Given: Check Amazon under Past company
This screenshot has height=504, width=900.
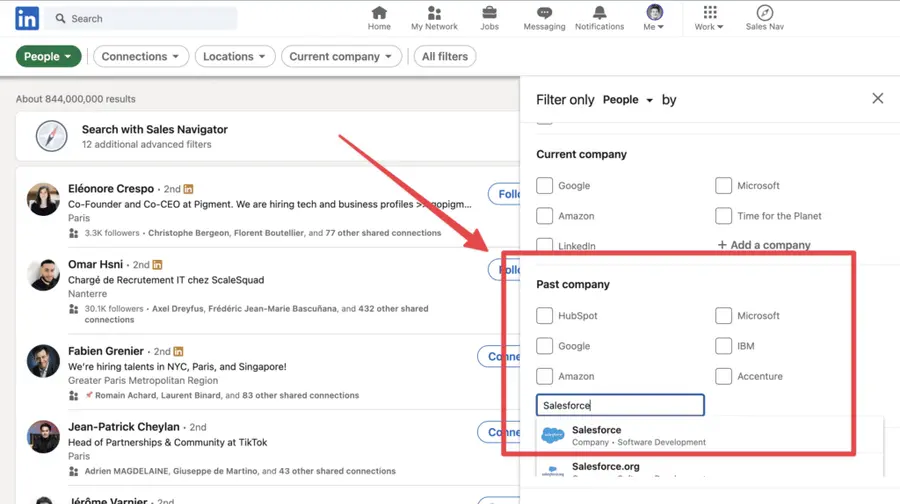Looking at the screenshot, I should click(x=544, y=377).
